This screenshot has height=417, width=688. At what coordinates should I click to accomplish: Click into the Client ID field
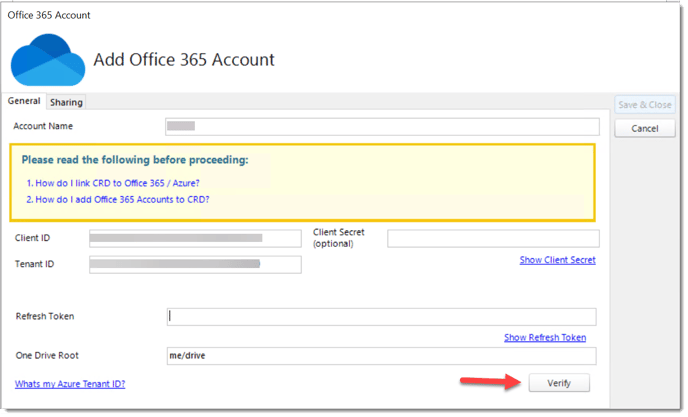pos(196,239)
